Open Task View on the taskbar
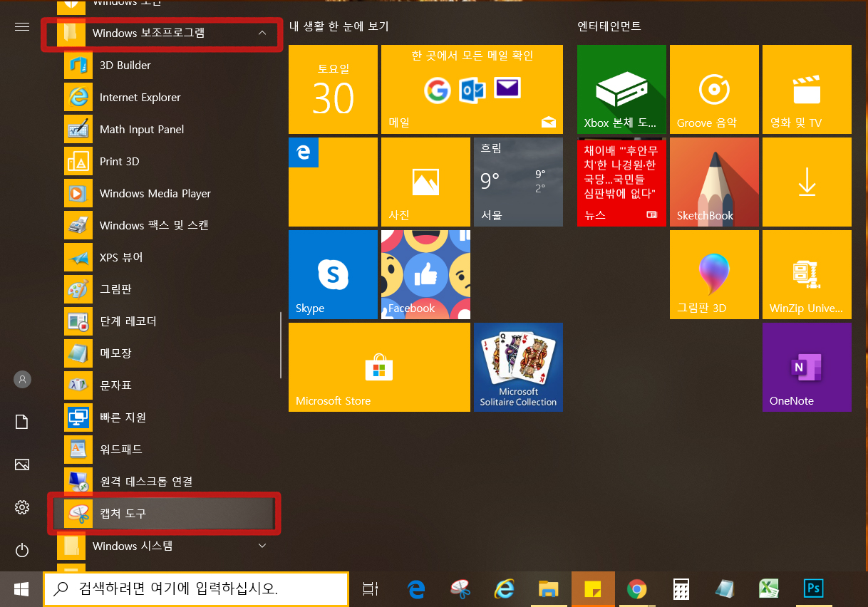The width and height of the screenshot is (868, 607). [x=370, y=589]
